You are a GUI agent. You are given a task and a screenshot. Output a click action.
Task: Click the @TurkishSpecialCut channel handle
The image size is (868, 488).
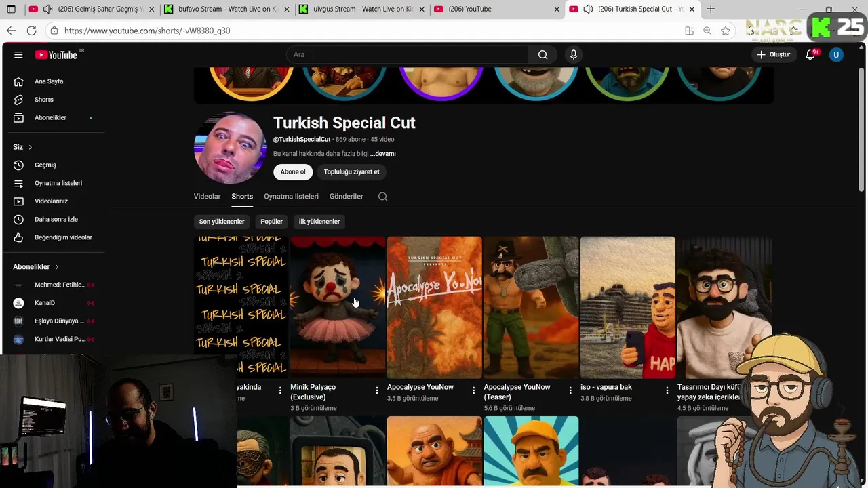(302, 140)
